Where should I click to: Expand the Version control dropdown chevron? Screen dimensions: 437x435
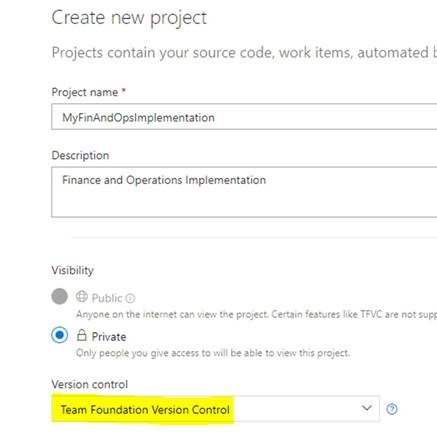(367, 408)
